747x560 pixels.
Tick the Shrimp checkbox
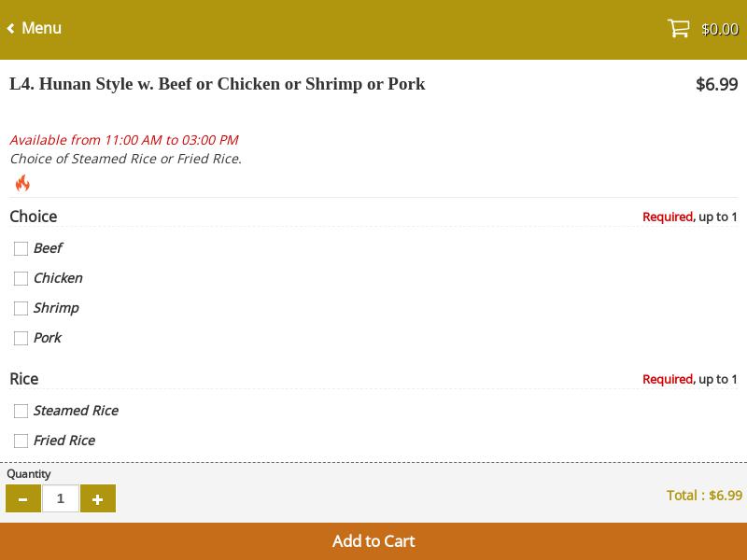pos(21,308)
